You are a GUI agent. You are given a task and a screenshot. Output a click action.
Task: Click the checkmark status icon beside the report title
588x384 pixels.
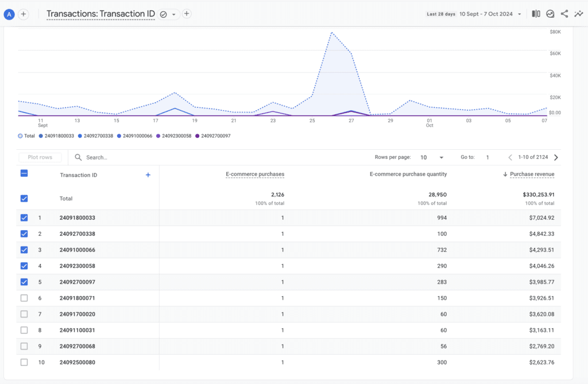point(163,14)
